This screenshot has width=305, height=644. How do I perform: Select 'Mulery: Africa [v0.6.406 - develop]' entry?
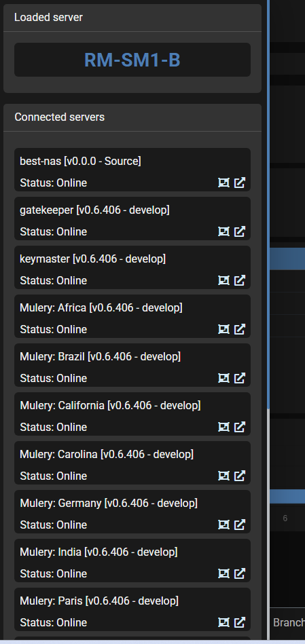pyautogui.click(x=101, y=308)
